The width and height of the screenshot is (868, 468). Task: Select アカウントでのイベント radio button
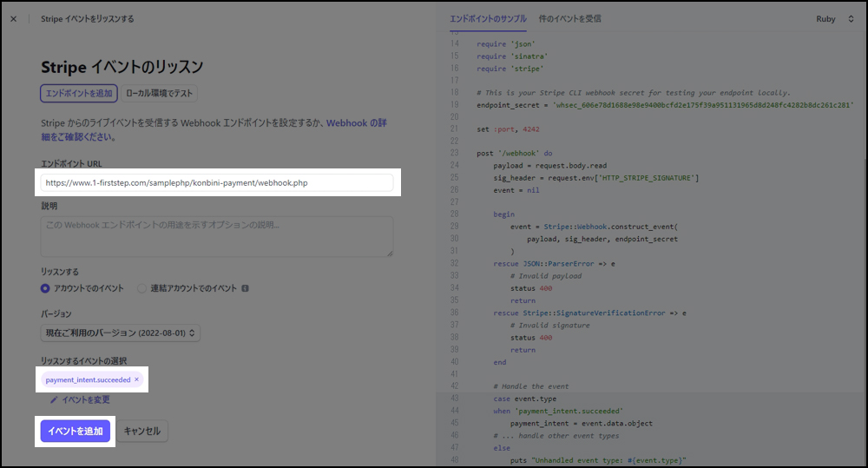pos(45,288)
